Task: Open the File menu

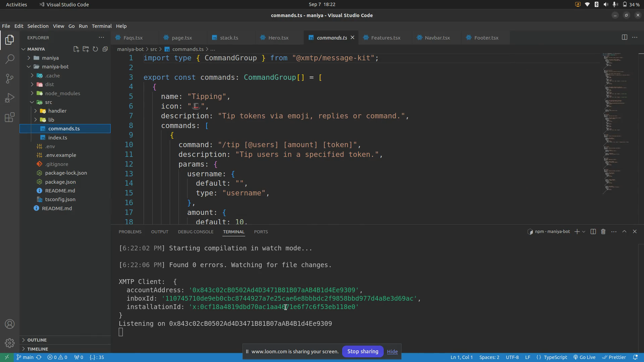Action: coord(6,26)
